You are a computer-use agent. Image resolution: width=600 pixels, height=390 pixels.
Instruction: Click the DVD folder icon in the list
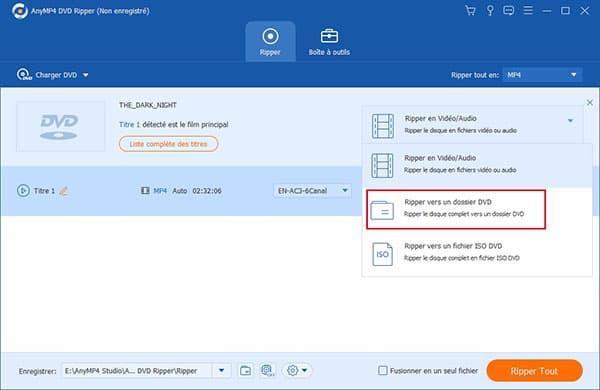tap(382, 210)
